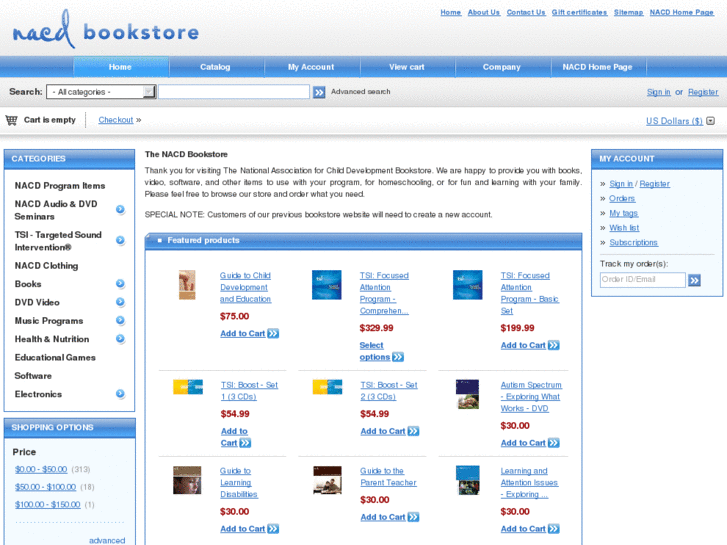Click arrow icon beside TSI Boost Set 2 Add to Cart
Screen dimensions: 727x545
pyautogui.click(x=413, y=431)
